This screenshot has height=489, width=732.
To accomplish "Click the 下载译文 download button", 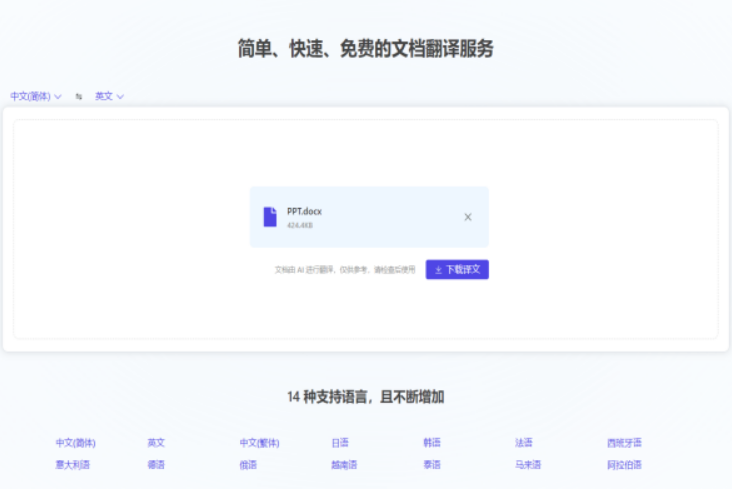I will (x=457, y=270).
